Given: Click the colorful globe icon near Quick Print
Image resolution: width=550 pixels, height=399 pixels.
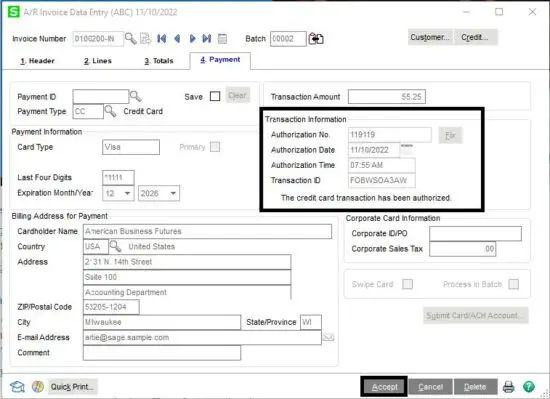Looking at the screenshot, I should (38, 387).
